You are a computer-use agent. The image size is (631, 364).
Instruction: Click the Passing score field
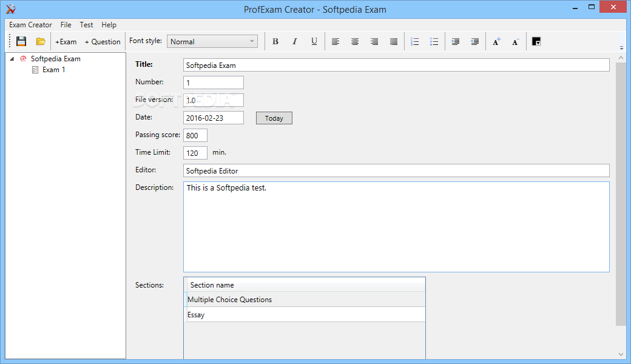click(x=195, y=135)
